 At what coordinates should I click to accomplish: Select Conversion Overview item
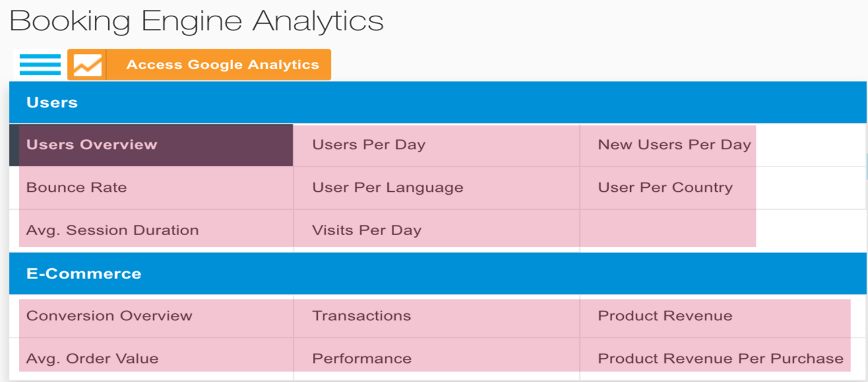point(151,316)
